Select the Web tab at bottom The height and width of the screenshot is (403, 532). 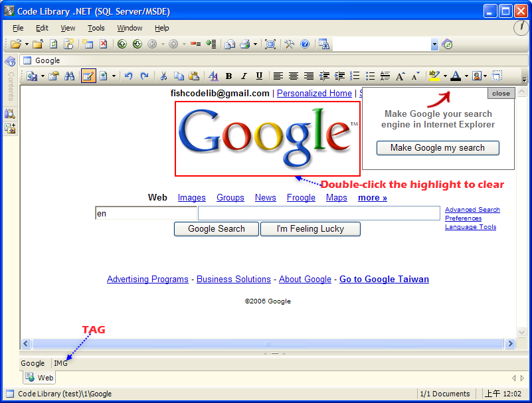pyautogui.click(x=39, y=378)
